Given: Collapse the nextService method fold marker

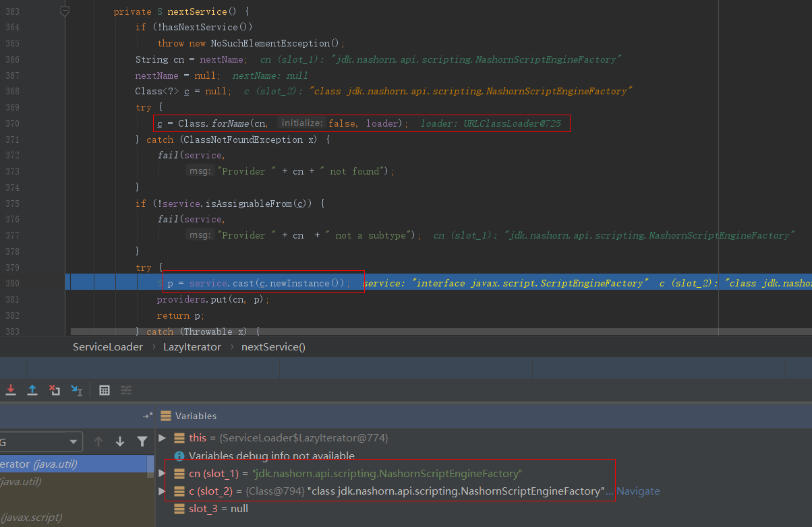Looking at the screenshot, I should 65,11.
